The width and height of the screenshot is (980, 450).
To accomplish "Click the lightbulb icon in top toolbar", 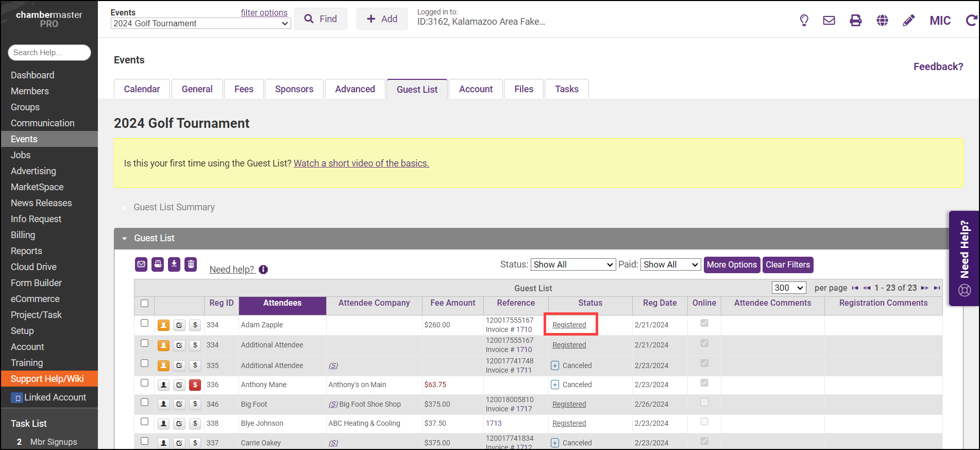I will pos(804,21).
